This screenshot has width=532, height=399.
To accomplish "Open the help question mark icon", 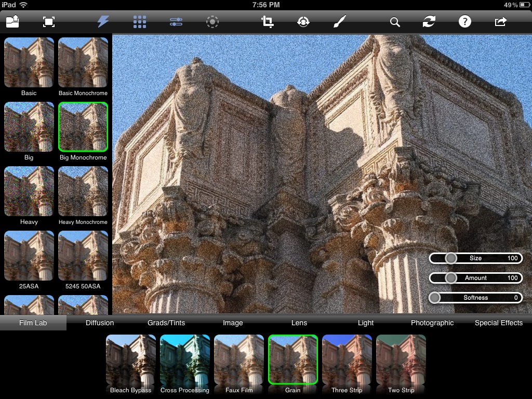I will point(464,21).
